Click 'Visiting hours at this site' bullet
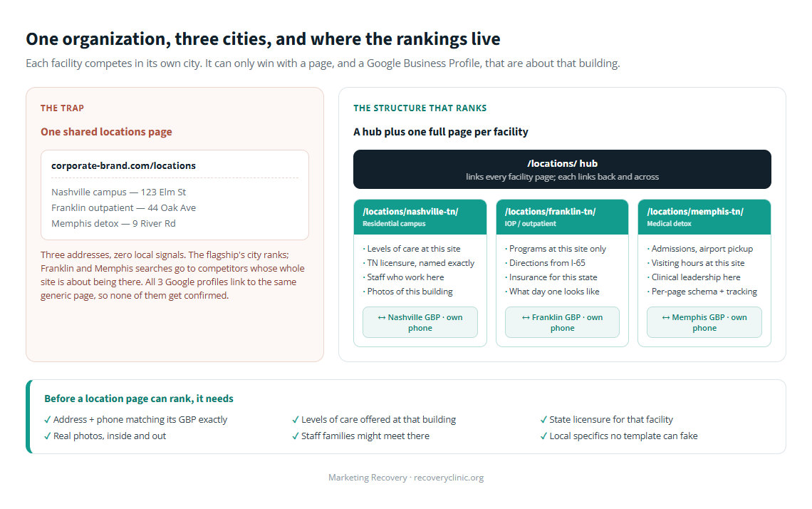 696,263
